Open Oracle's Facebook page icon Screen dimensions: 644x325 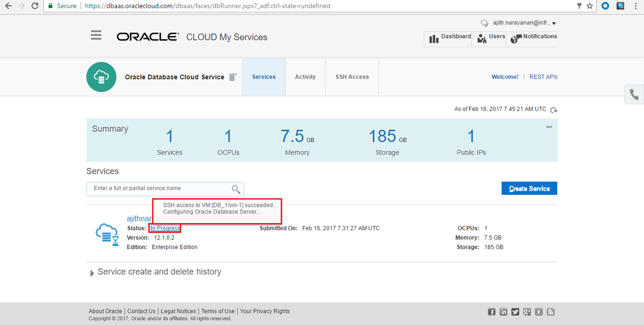pos(492,312)
